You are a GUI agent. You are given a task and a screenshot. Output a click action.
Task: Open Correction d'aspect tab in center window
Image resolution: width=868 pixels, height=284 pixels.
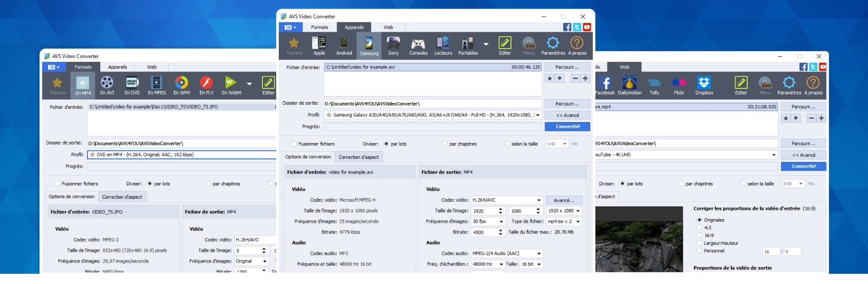click(x=359, y=157)
